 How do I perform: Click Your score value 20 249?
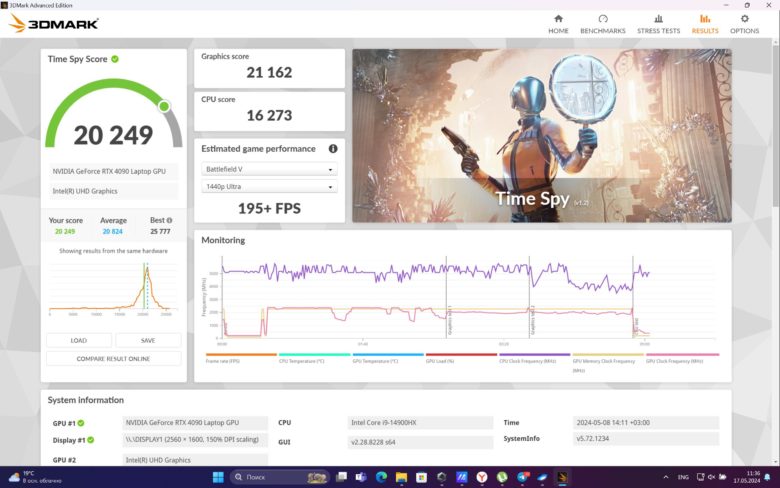(x=65, y=232)
